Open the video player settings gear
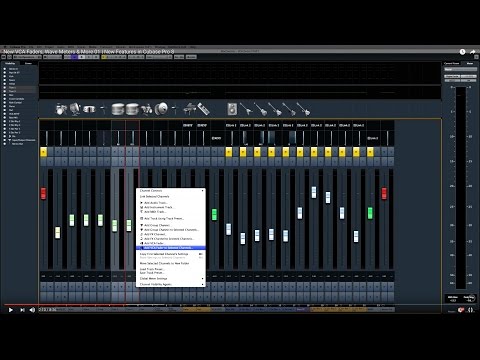Viewport: 480px width, 360px height. [x=461, y=310]
